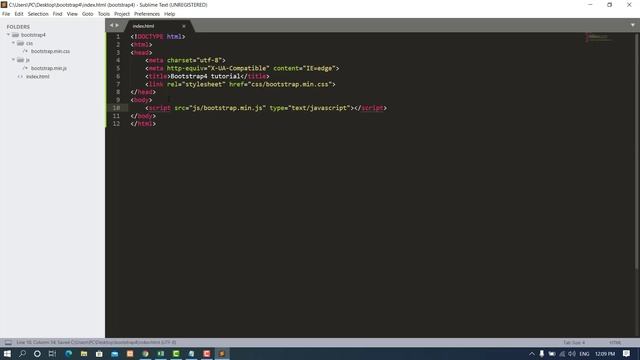Open the Preferences menu

147,14
